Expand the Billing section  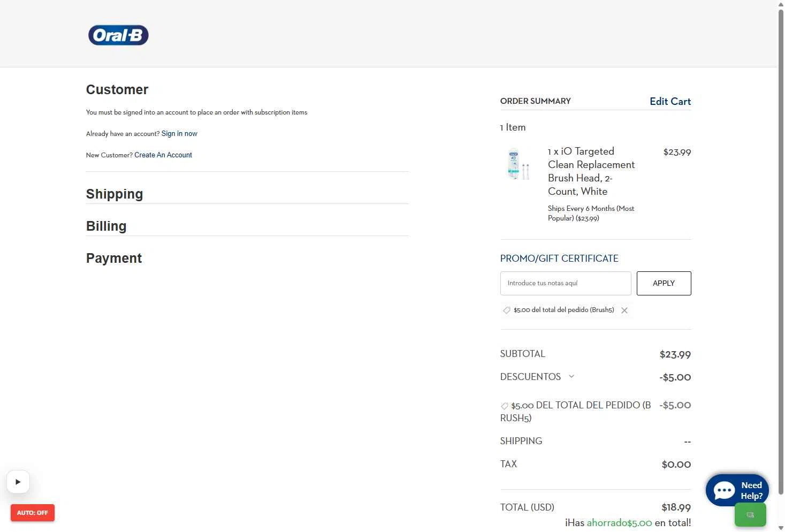106,226
